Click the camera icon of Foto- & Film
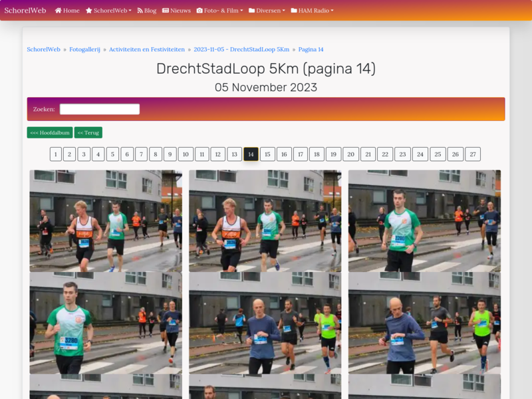 point(199,11)
